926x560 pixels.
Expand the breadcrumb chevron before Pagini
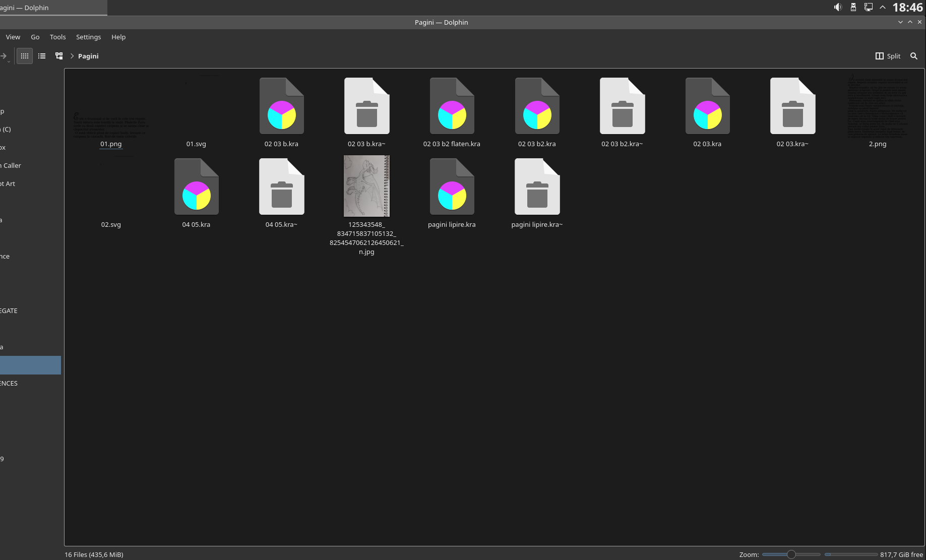point(72,56)
